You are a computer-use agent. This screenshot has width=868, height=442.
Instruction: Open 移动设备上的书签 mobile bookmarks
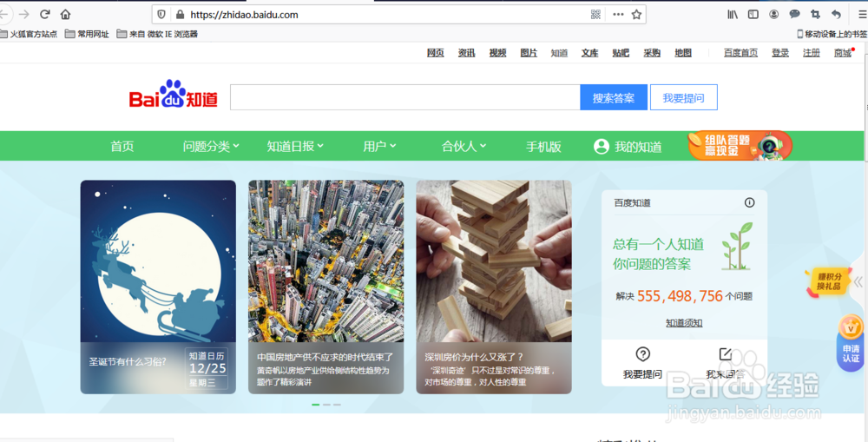[832, 34]
